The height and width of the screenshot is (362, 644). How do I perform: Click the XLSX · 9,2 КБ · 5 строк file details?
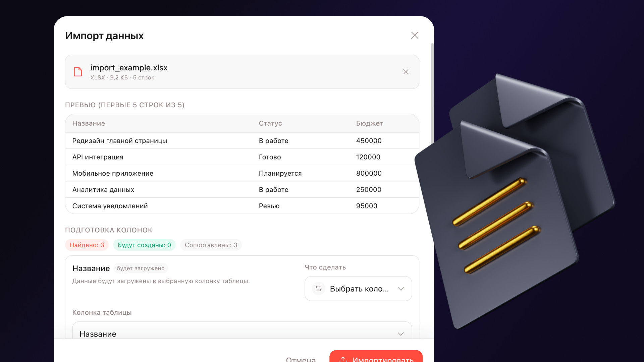122,78
